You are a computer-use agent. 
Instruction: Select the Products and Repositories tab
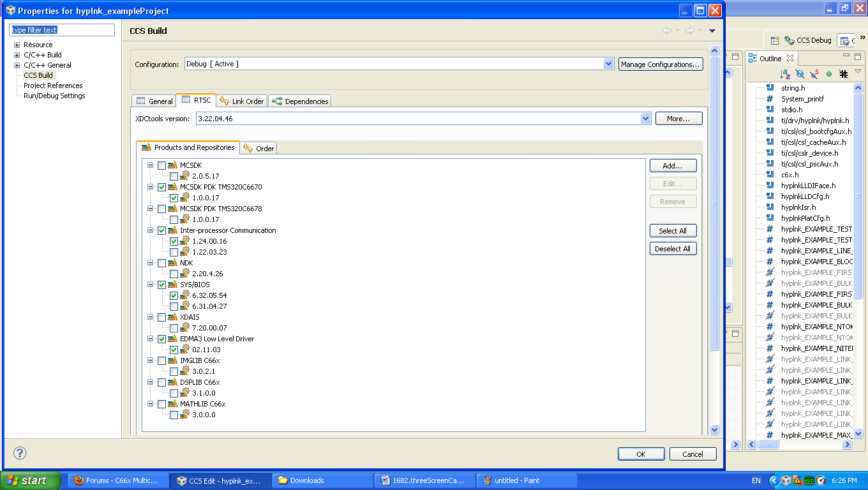[188, 147]
